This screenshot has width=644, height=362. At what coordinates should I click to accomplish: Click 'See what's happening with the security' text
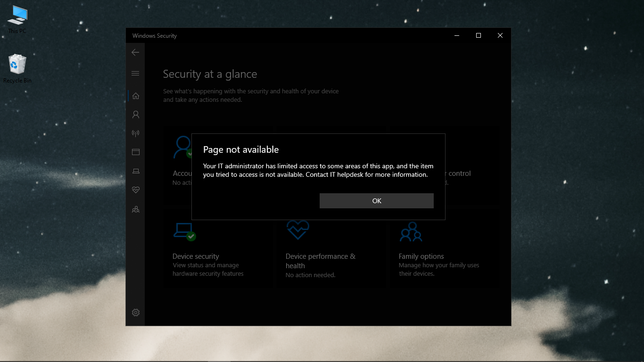[x=251, y=96]
